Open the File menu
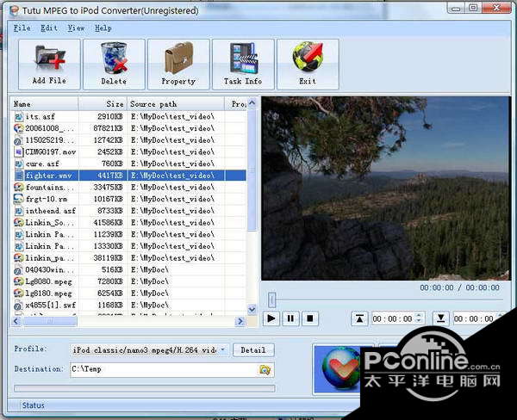 tap(22, 28)
